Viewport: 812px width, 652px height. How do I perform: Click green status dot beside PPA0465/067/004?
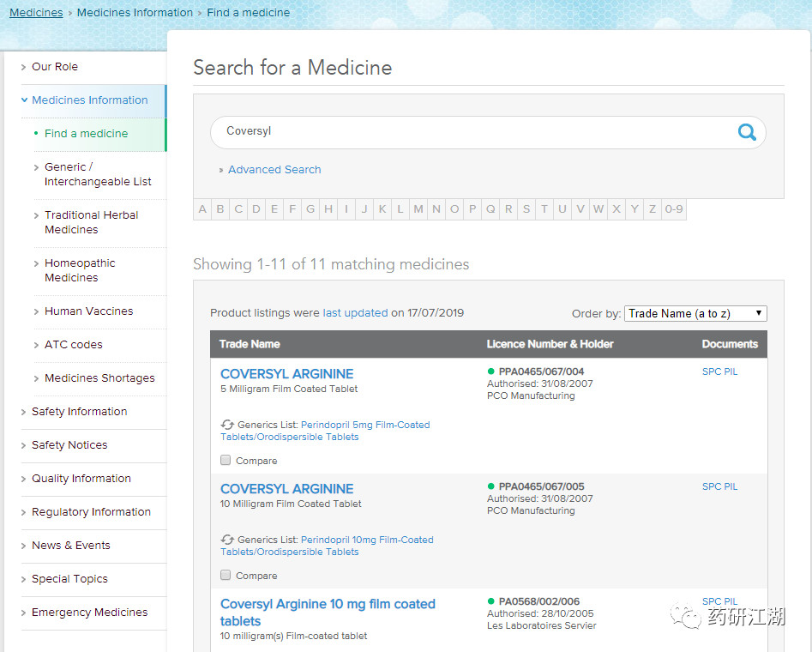pos(491,371)
